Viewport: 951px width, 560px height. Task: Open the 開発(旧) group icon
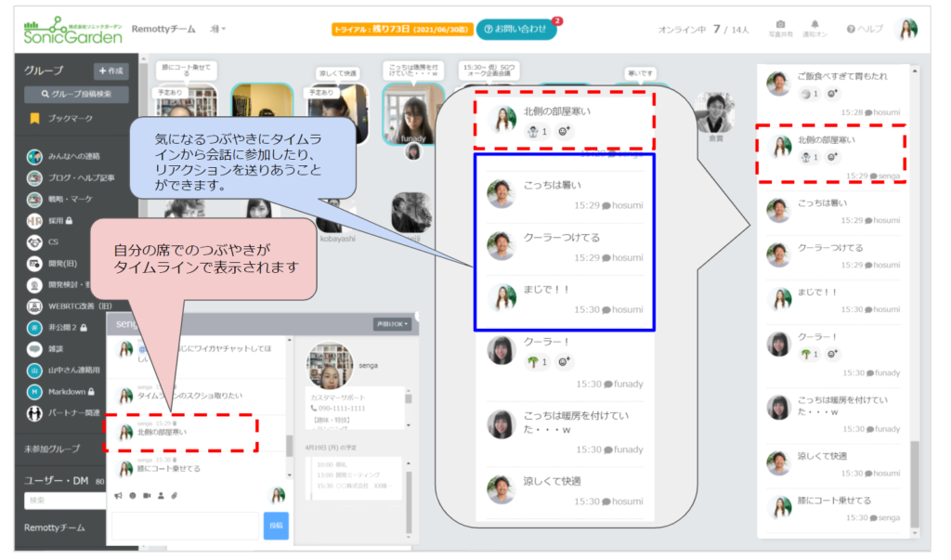(34, 264)
